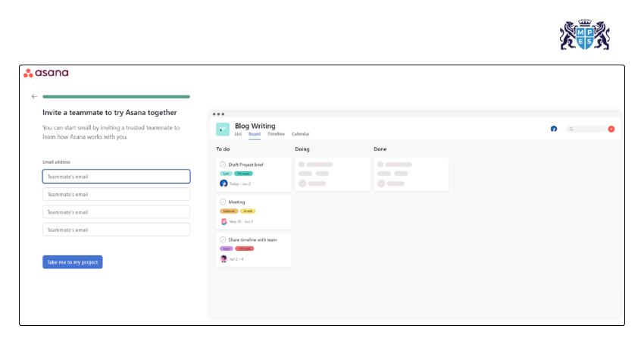Click assignee avatar on Draft Project brief

pos(224,183)
